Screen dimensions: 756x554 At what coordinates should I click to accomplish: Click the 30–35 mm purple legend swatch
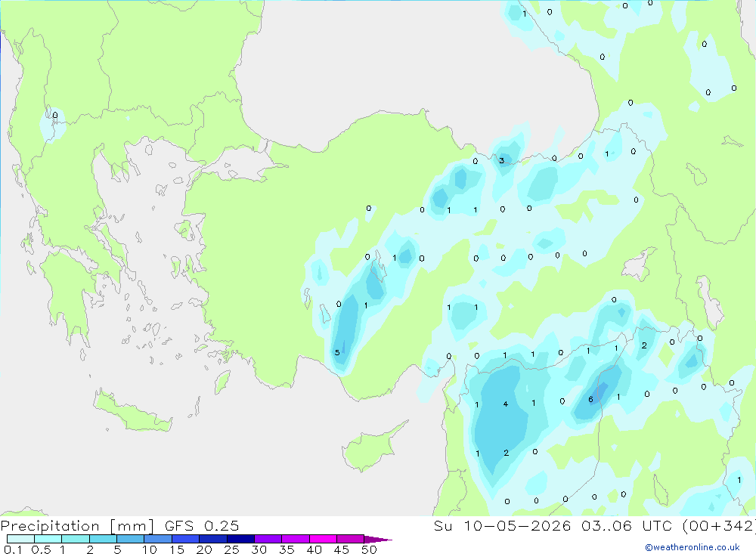268,539
